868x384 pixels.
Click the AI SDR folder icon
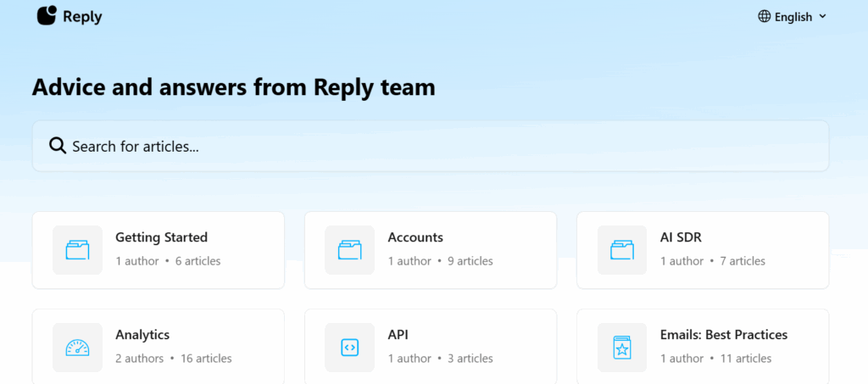(x=622, y=250)
